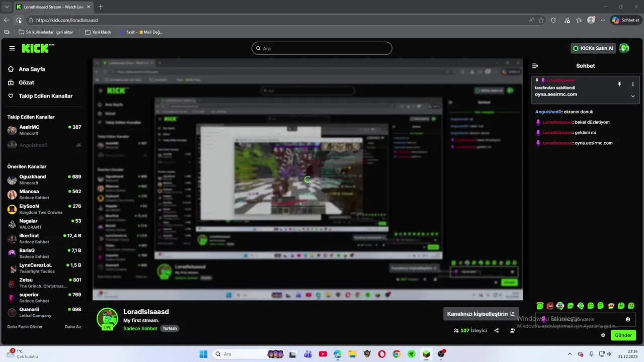Send chat with Gönder button
Viewport: 644px width, 362px height.
click(623, 335)
